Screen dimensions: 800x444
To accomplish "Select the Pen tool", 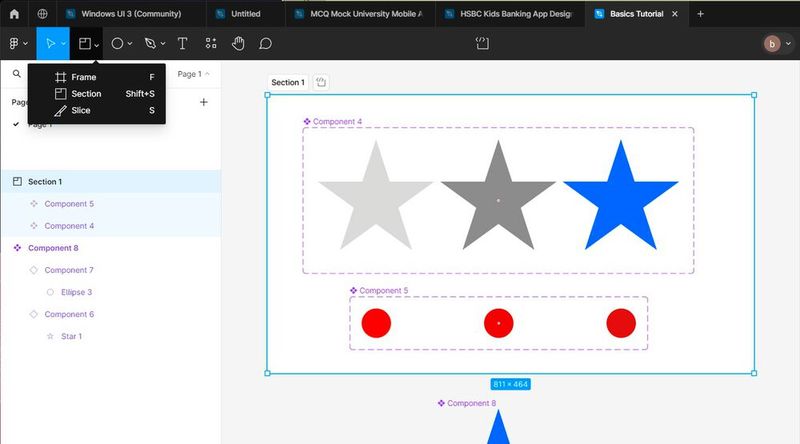I will pyautogui.click(x=150, y=44).
